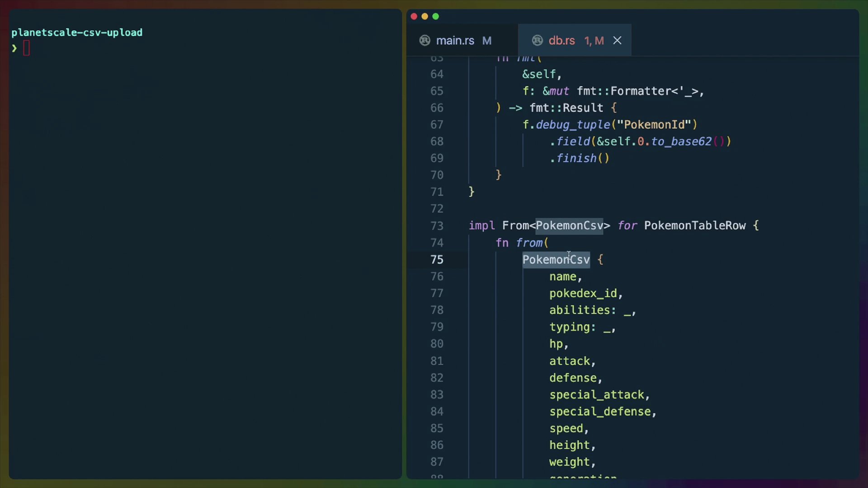Viewport: 868px width, 488px height.
Task: Click line number 82 in gutter
Action: click(x=437, y=378)
